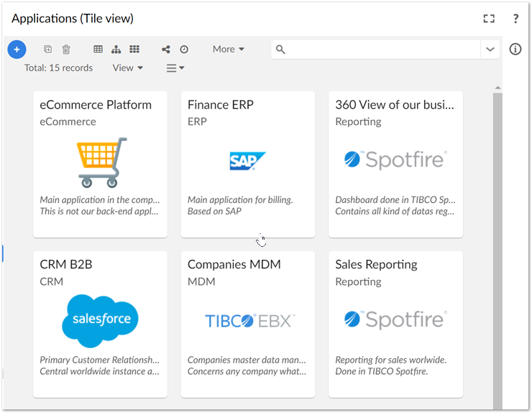
Task: Open history clock icon
Action: (x=184, y=50)
